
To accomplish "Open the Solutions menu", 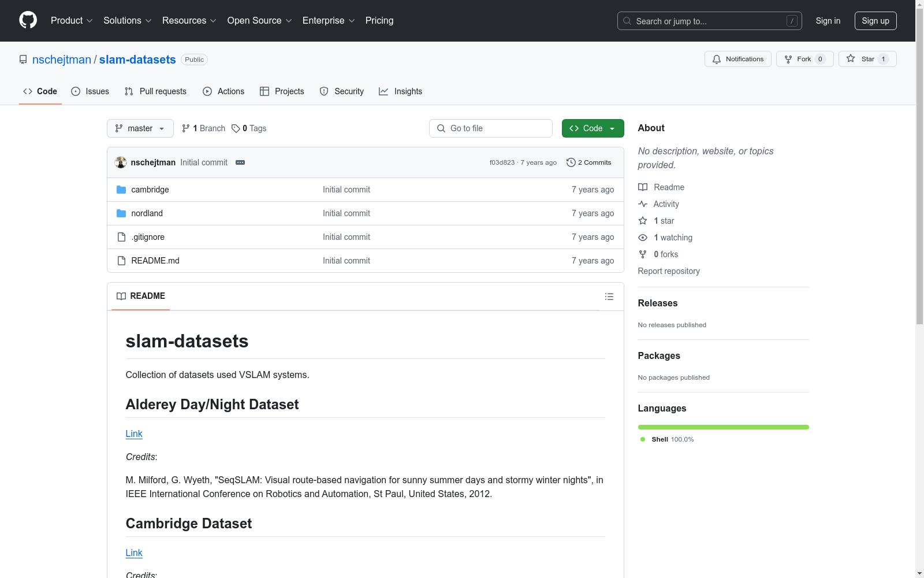I will point(128,20).
